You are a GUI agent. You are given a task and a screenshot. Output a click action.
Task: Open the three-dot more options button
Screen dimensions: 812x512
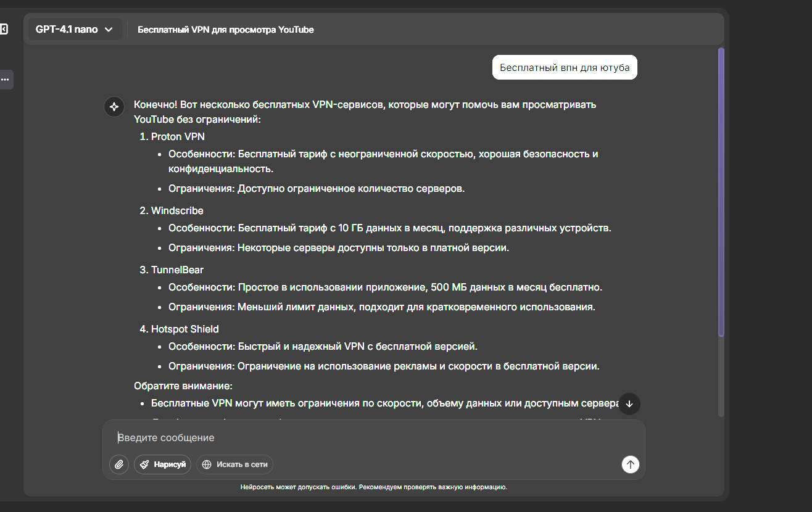[x=5, y=80]
